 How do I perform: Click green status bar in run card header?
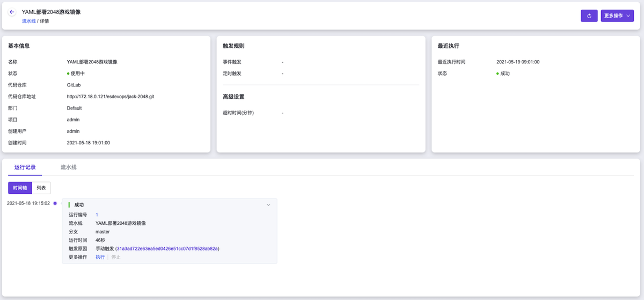click(x=69, y=205)
